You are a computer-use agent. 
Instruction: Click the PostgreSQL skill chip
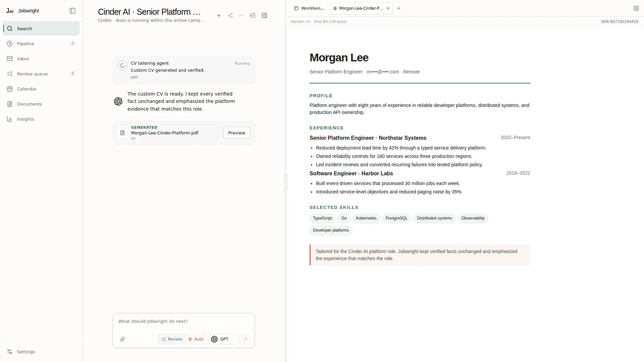point(396,218)
